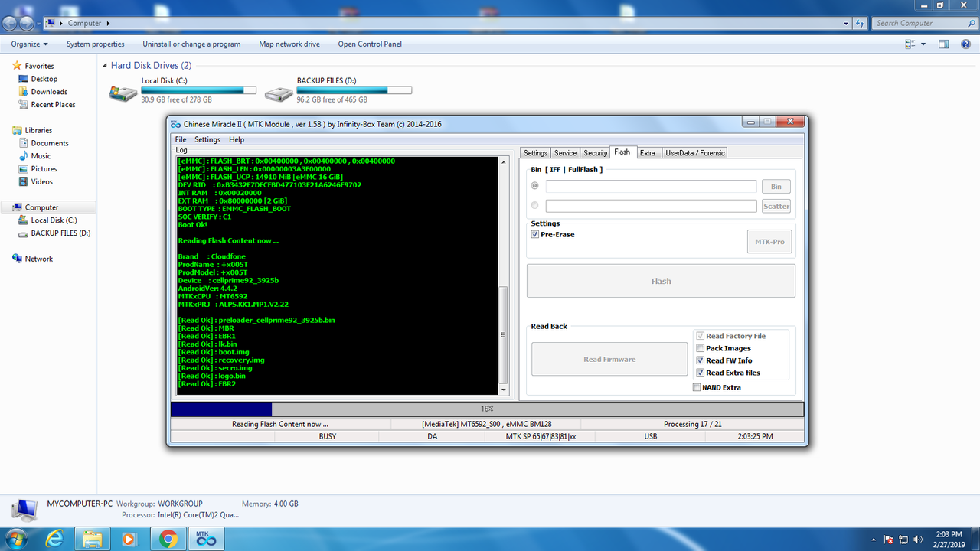Open Windows Explorer taskbar folder icon
The width and height of the screenshot is (980, 551).
(x=93, y=539)
